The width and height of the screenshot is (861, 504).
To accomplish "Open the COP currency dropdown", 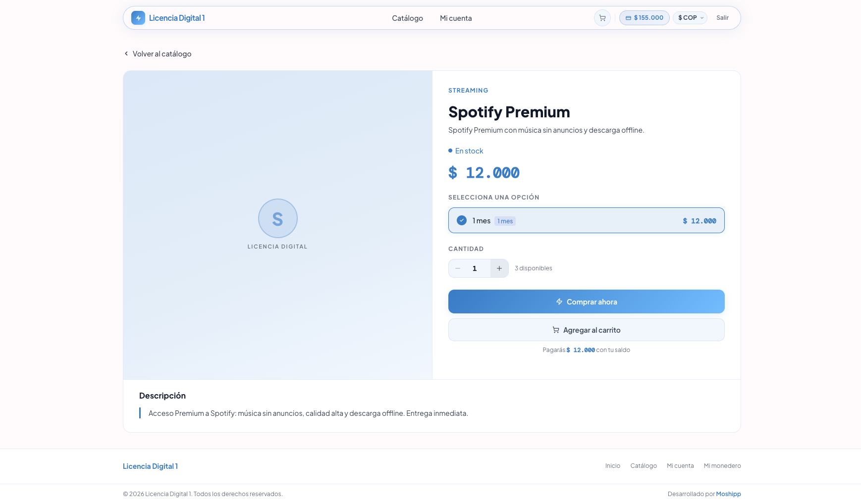I will (x=690, y=18).
